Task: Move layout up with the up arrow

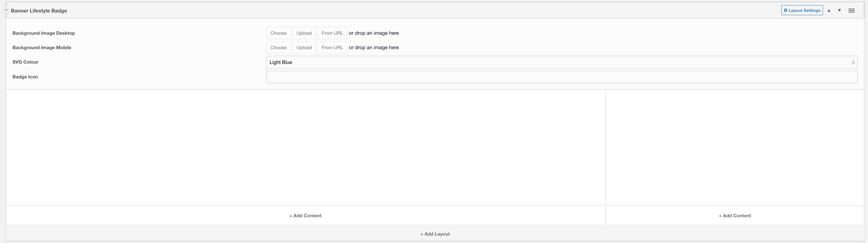Action: tap(829, 10)
